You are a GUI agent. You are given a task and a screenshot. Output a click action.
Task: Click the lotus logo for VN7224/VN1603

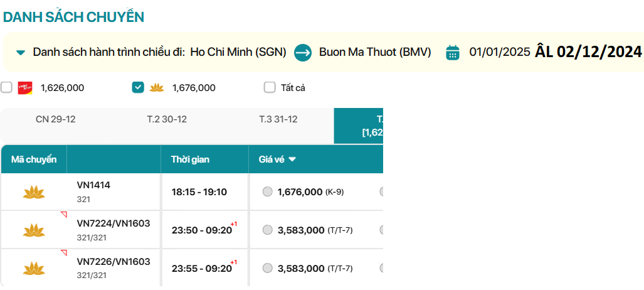34,230
